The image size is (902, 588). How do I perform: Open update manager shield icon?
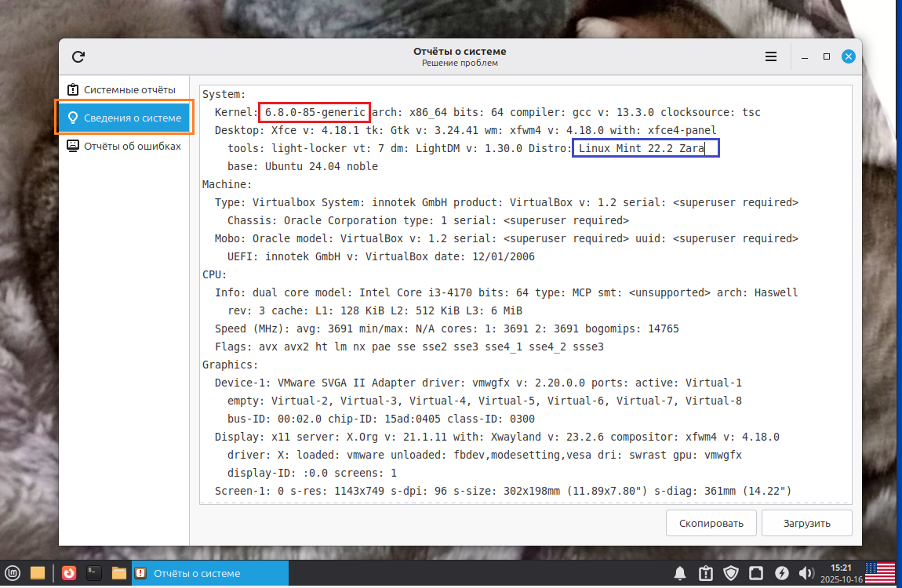coord(730,573)
